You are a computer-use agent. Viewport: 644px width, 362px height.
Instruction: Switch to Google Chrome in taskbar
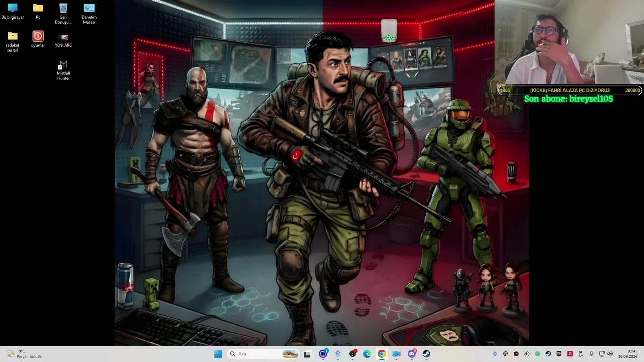[x=382, y=354]
